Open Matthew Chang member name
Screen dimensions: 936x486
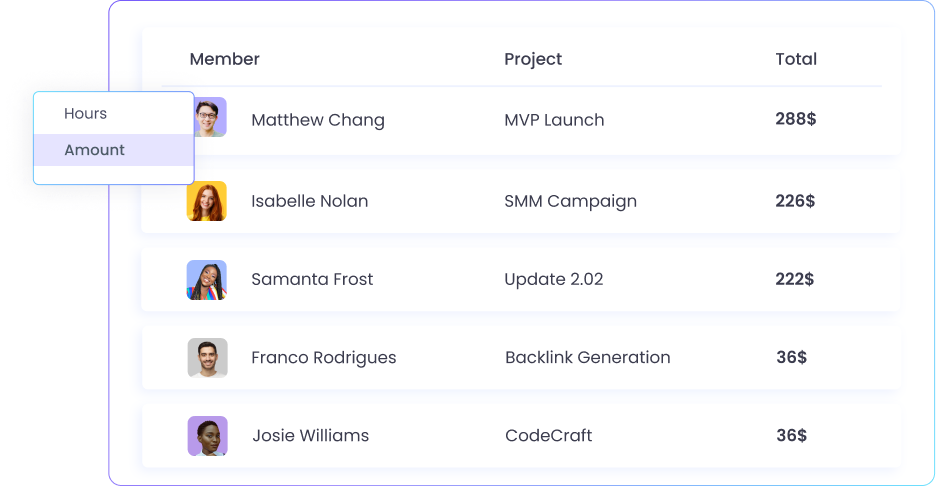coord(318,120)
